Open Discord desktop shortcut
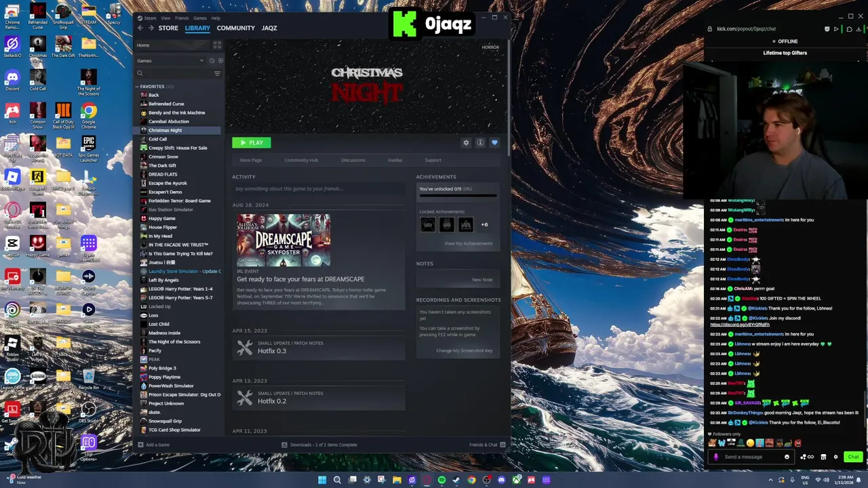This screenshot has width=868, height=488. [12, 79]
